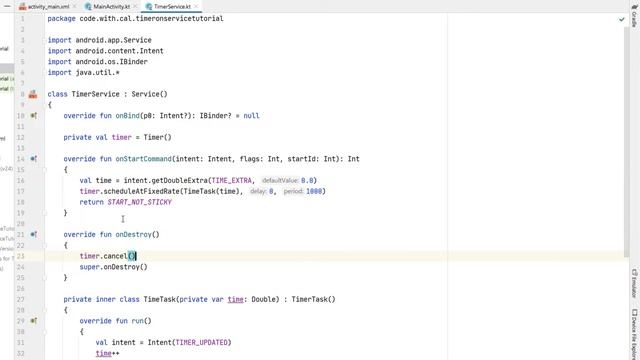Image resolution: width=640 pixels, height=360 pixels.
Task: Click the fold end marker at line 25
Action: click(45, 278)
